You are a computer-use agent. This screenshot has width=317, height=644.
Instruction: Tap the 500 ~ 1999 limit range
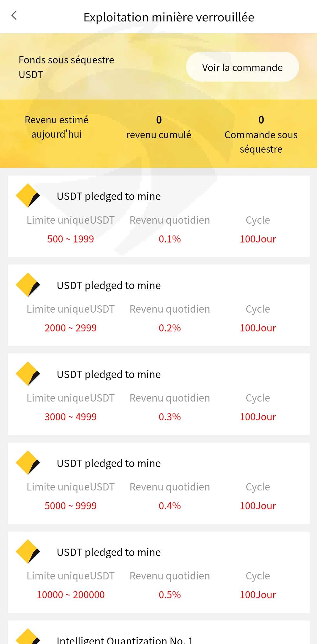pyautogui.click(x=70, y=239)
